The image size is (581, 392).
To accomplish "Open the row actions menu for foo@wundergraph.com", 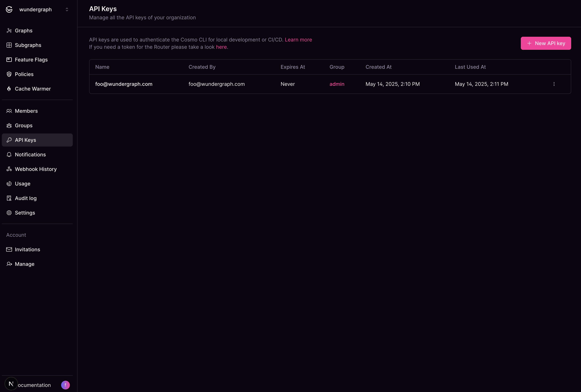I will coord(554,84).
